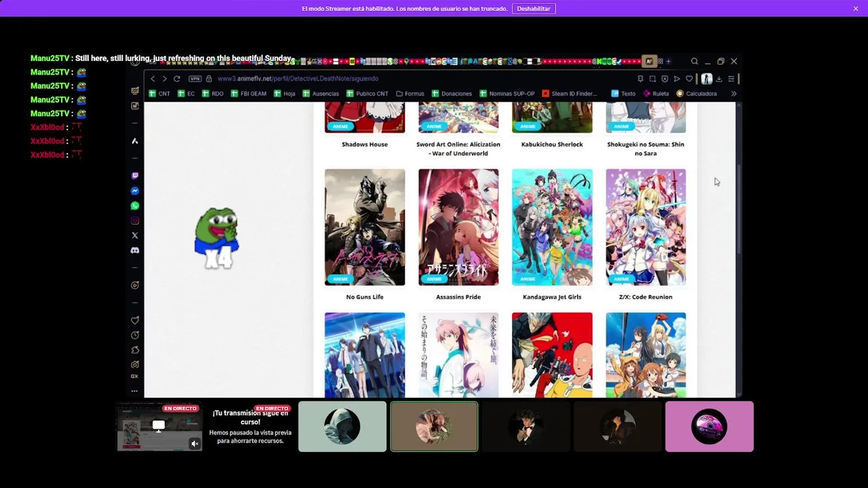The height and width of the screenshot is (488, 868).
Task: Open the sidebar three-dots more menu
Action: point(135,391)
